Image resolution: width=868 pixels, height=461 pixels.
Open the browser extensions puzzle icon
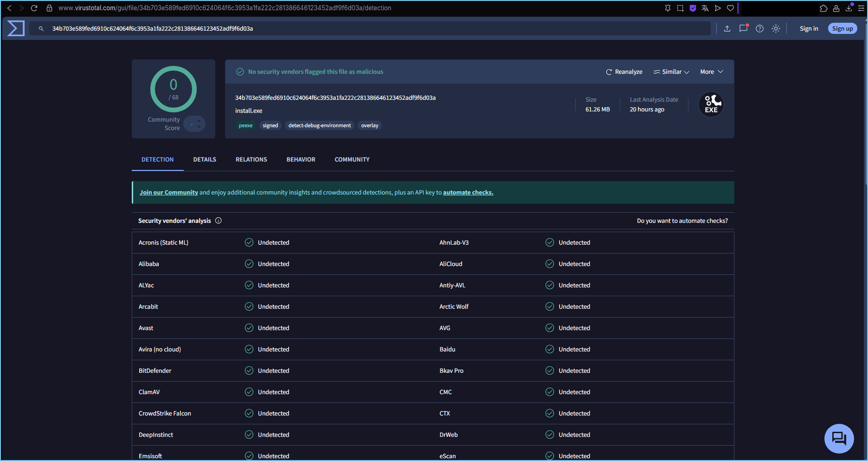[824, 8]
